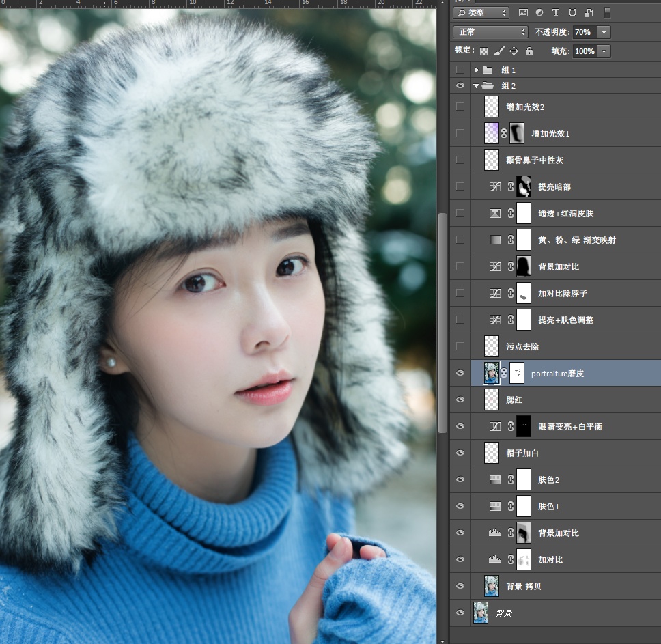Click the 组 1 group name
Viewport: 661px width, 644px height.
tap(509, 70)
